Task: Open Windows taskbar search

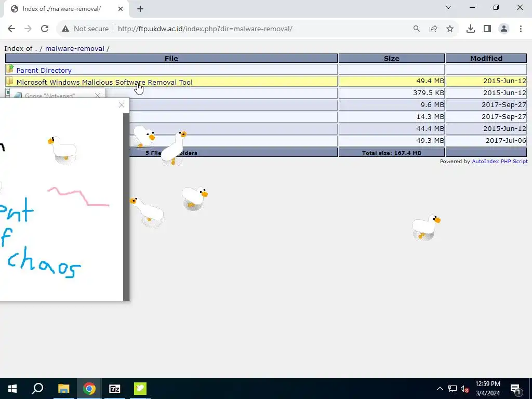Action: click(37, 389)
